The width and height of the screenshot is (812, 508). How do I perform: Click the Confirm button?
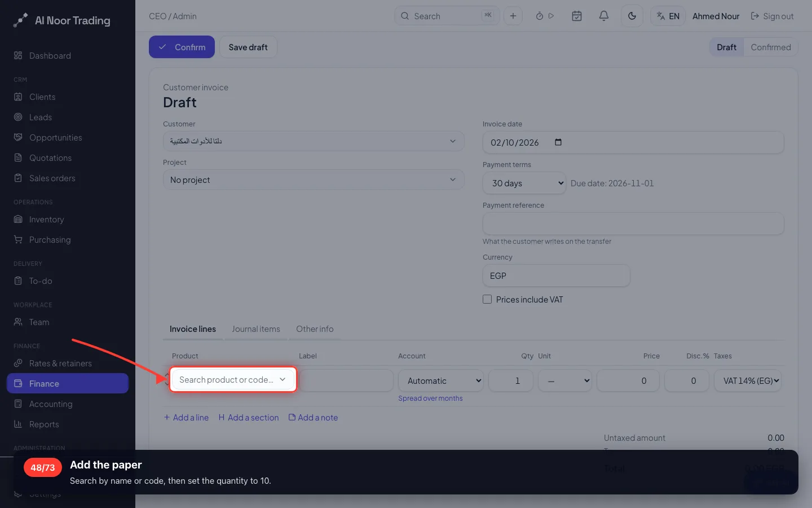[x=182, y=47]
